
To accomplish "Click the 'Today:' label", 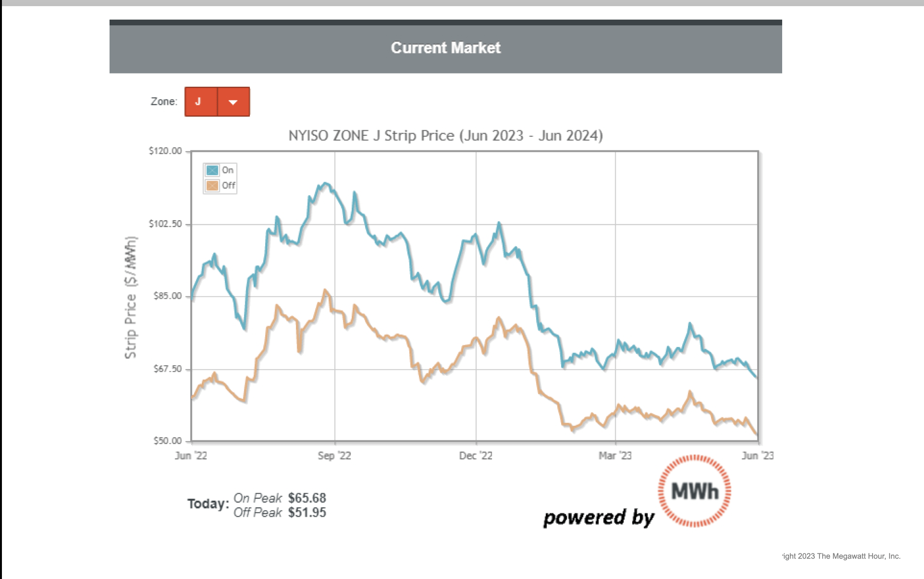I will (208, 504).
